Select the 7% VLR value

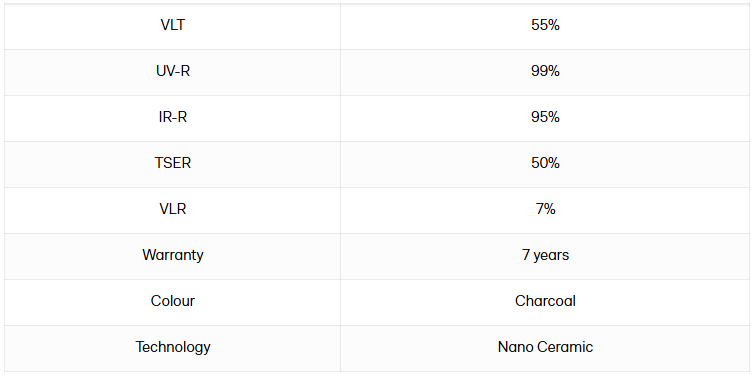click(x=545, y=209)
